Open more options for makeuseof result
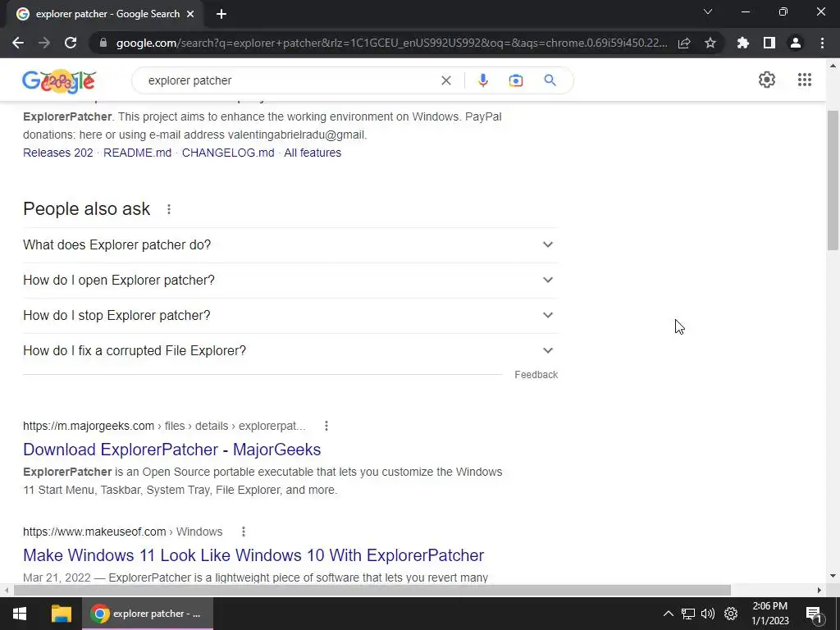 [x=243, y=532]
